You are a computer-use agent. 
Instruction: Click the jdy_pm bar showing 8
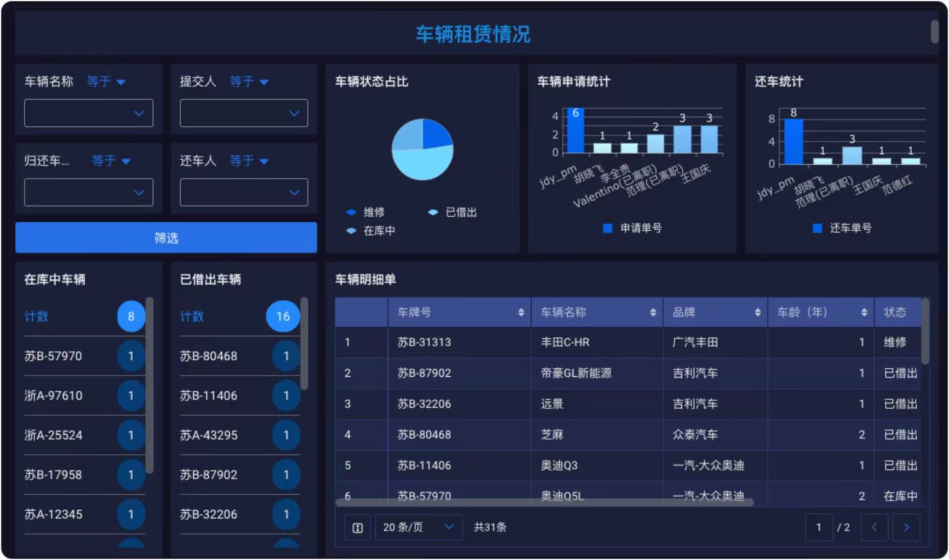tap(794, 141)
